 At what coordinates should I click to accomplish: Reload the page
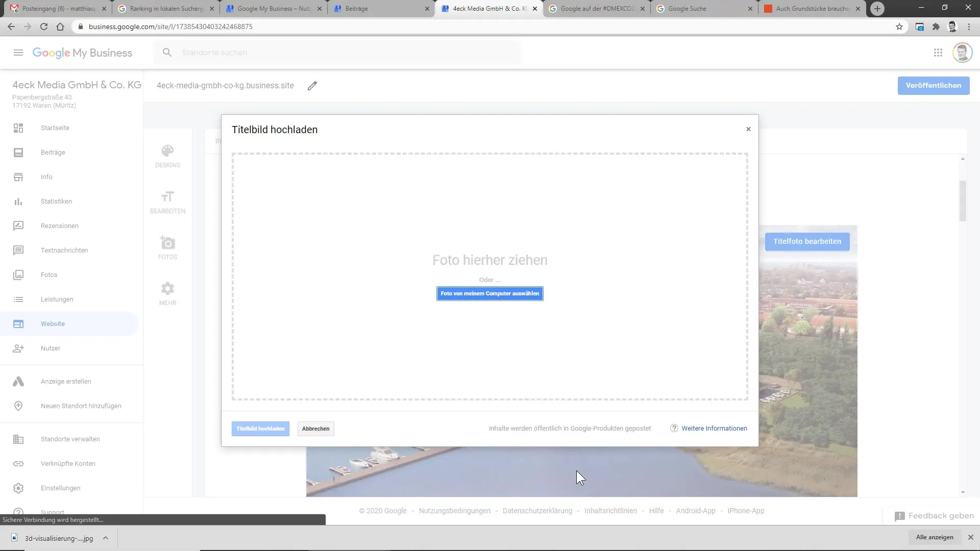(x=44, y=27)
